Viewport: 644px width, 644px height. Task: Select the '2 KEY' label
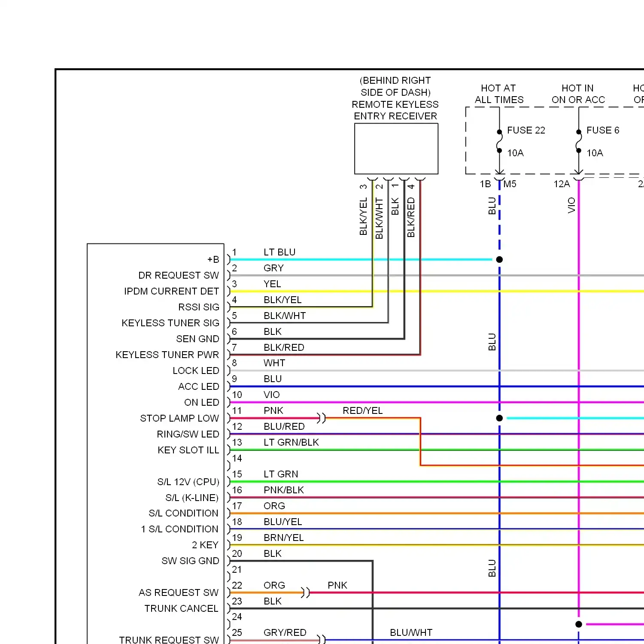click(205, 545)
